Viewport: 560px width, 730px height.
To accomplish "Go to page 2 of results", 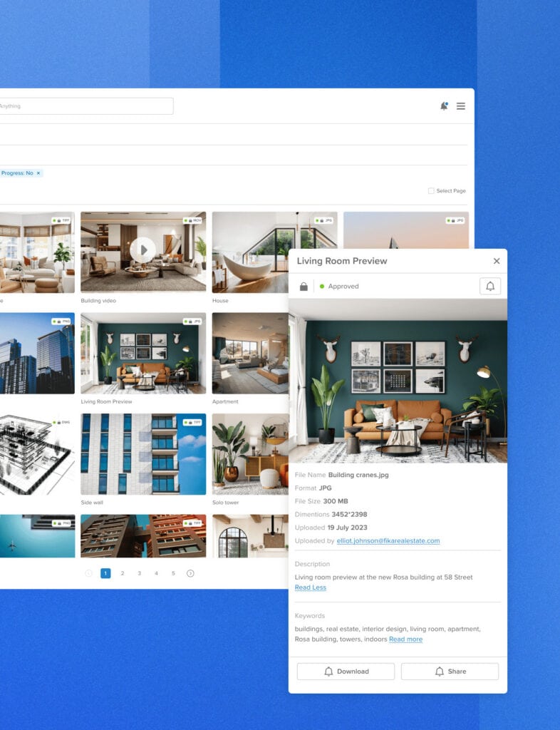I will 123,573.
